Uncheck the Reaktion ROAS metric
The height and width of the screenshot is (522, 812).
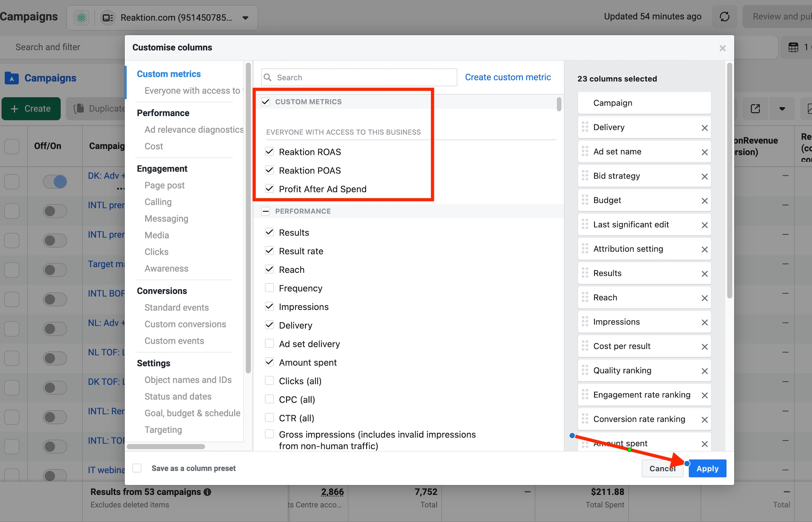(270, 152)
